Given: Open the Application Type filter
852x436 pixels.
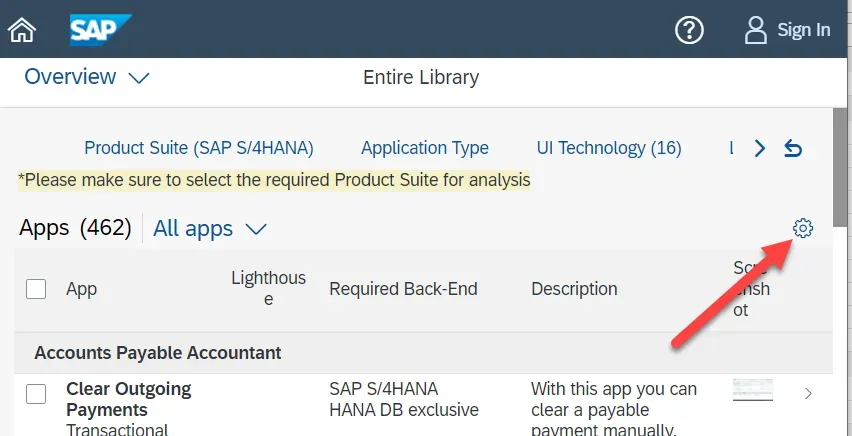Looking at the screenshot, I should click(425, 148).
